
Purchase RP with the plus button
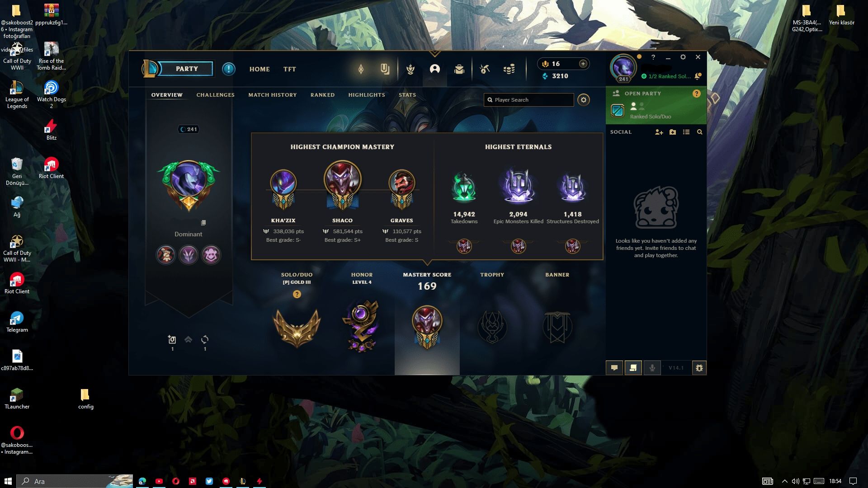click(583, 64)
